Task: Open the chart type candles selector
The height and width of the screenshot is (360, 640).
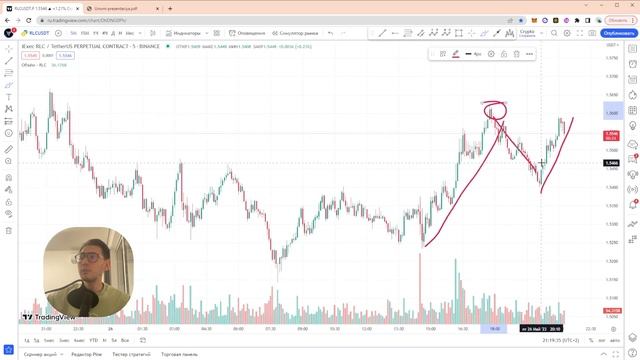Action: [153, 33]
